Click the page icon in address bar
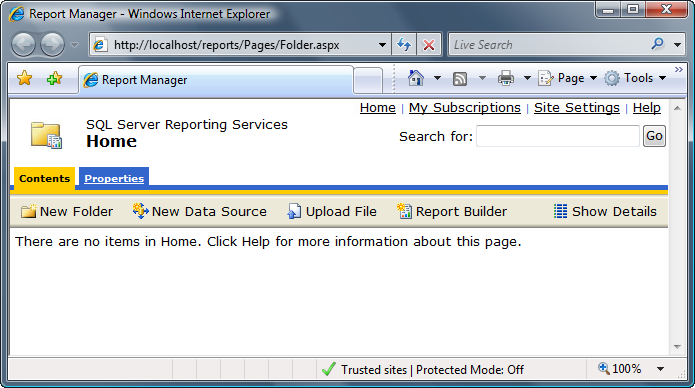This screenshot has width=695, height=388. tap(100, 45)
